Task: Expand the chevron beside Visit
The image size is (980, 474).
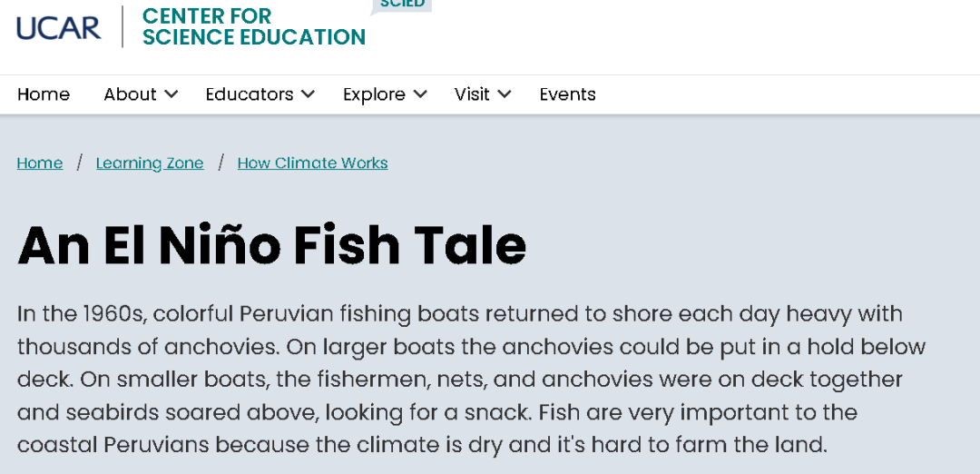Action: click(x=505, y=94)
